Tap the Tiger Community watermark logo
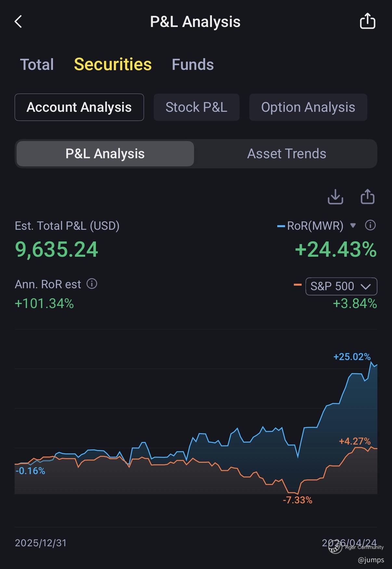 [x=335, y=547]
